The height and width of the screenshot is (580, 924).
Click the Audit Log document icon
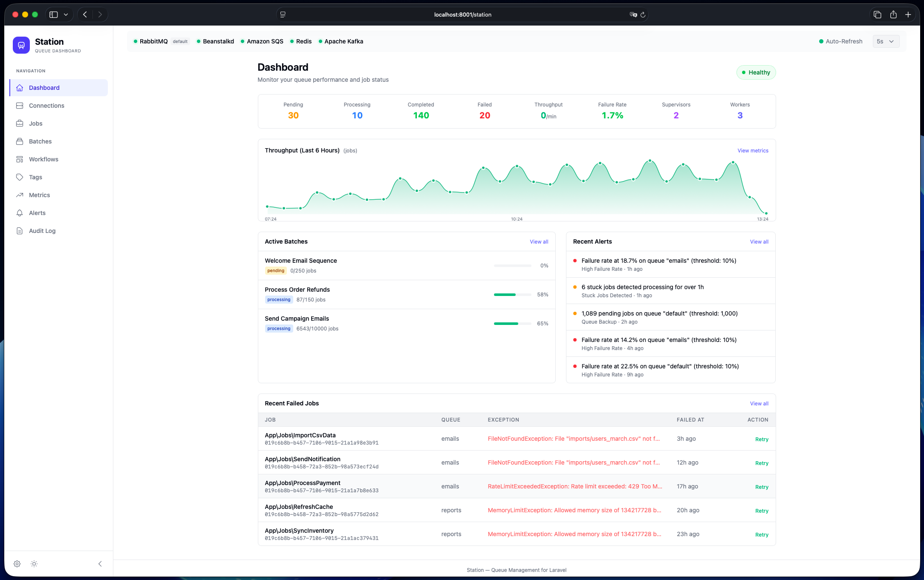[x=20, y=231]
